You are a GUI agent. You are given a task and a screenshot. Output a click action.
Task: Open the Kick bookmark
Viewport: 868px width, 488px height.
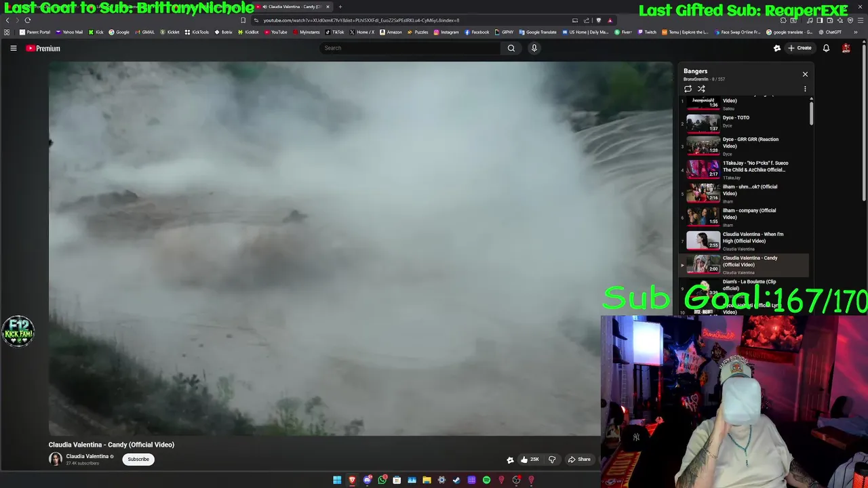(96, 32)
